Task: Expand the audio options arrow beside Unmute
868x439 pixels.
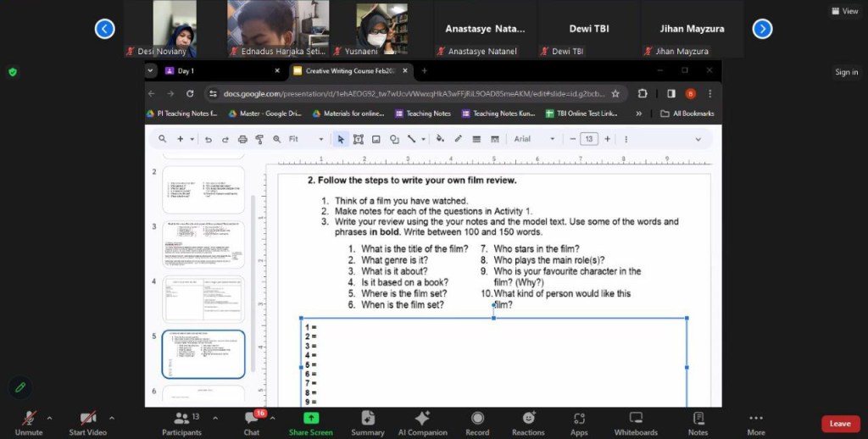Action: pos(49,418)
